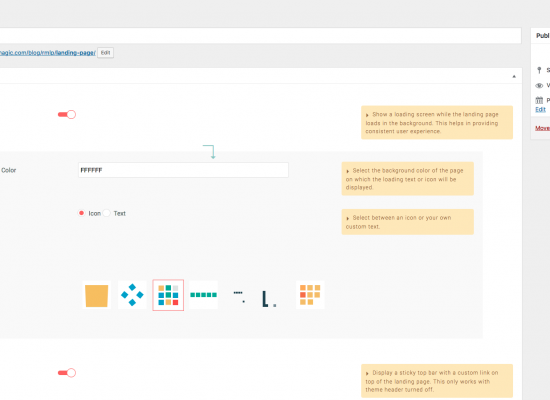Open the landing-page permalink

coord(48,53)
